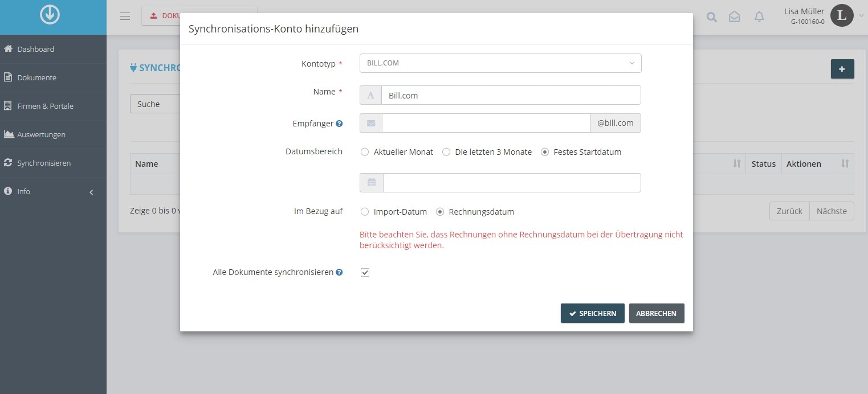Click into the Empfänger email input field
868x394 pixels.
click(486, 123)
